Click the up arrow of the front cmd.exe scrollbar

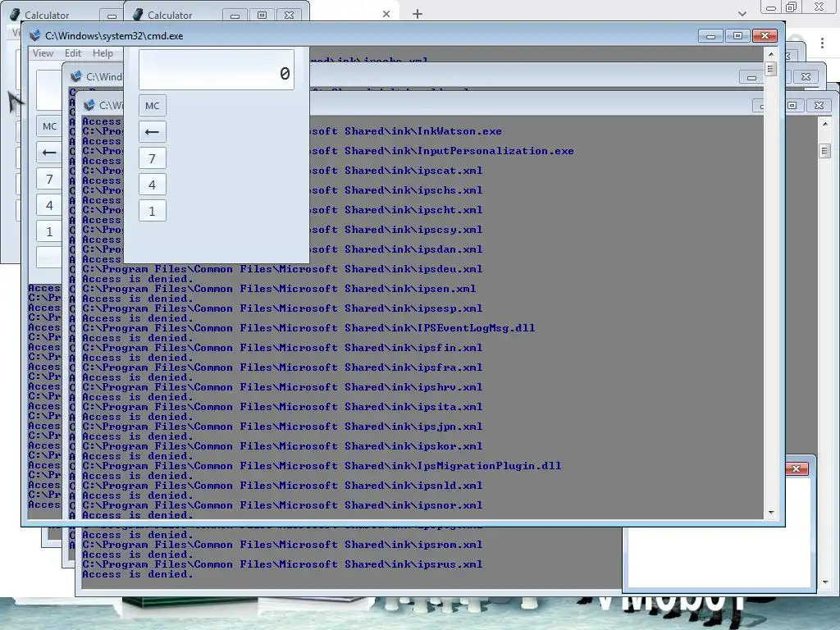(x=771, y=54)
